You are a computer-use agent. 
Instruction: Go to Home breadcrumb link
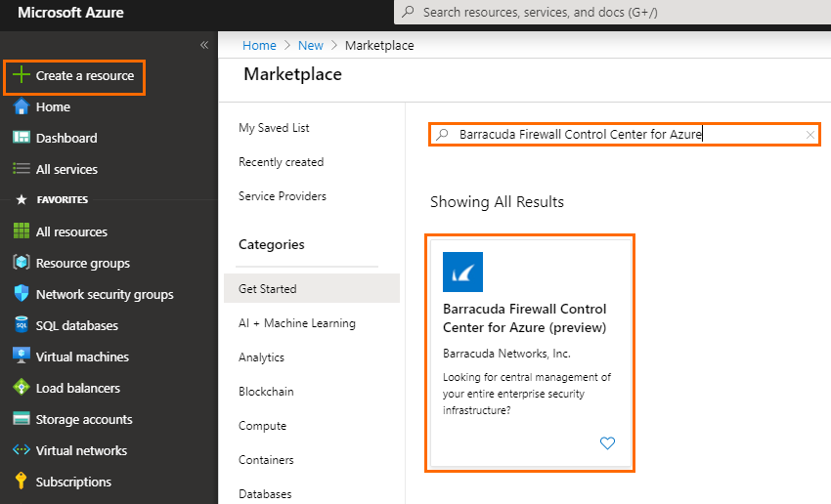point(259,46)
